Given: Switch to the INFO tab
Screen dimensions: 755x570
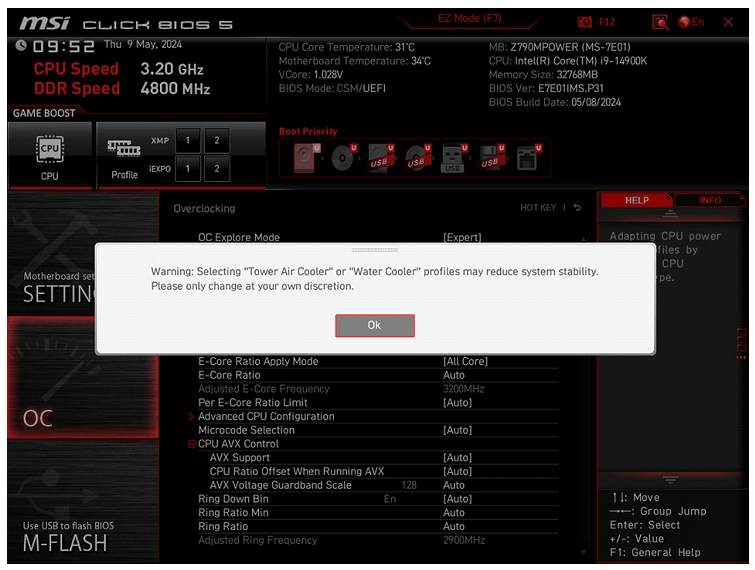Looking at the screenshot, I should pos(710,200).
